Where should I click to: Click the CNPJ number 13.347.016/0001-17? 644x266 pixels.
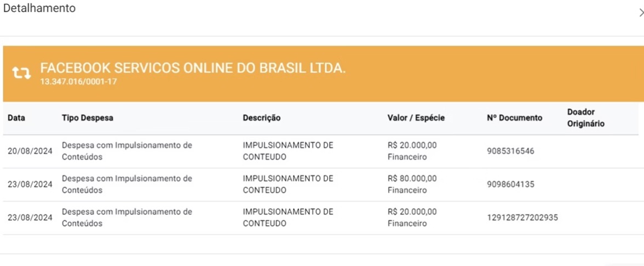(x=78, y=82)
